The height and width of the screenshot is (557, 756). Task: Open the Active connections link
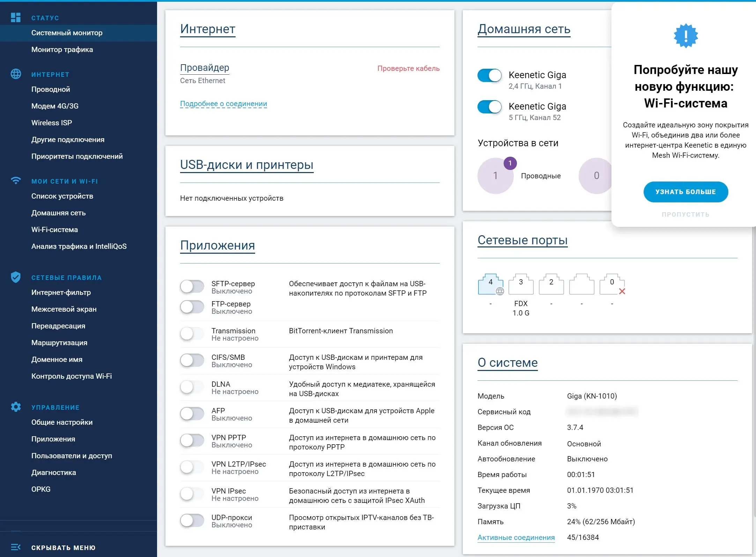click(x=516, y=537)
